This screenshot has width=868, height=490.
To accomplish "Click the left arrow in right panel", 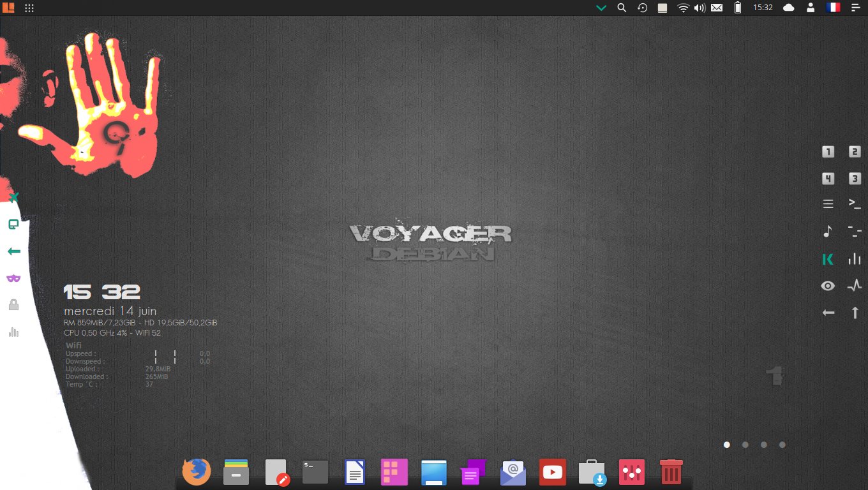I will tap(828, 313).
